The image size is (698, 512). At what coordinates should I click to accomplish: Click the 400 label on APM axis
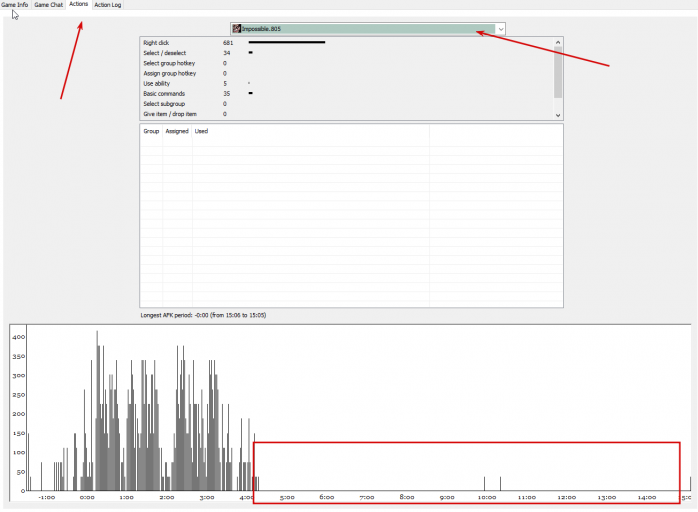coord(19,337)
